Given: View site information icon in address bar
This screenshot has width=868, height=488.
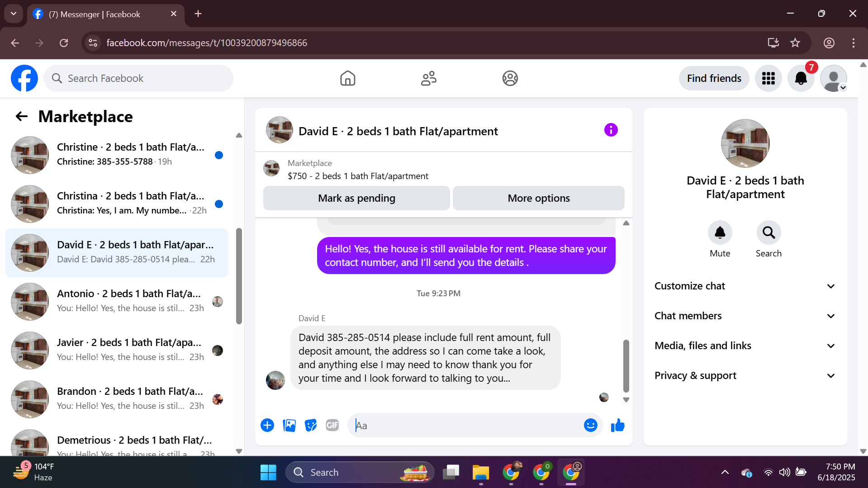Looking at the screenshot, I should (93, 43).
